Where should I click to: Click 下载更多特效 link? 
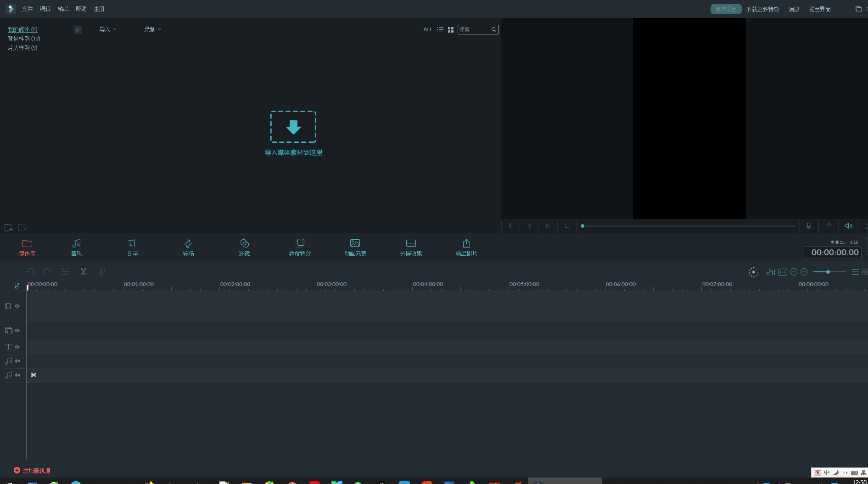tap(762, 9)
